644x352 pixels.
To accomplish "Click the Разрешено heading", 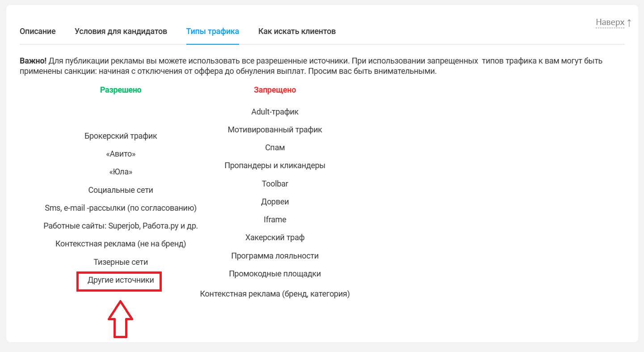I will click(121, 90).
